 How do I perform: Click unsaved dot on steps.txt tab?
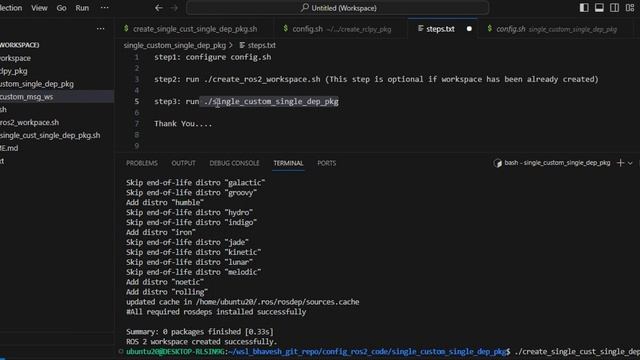(x=469, y=29)
